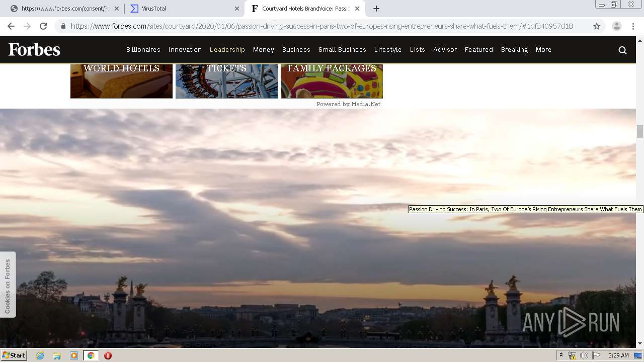The width and height of the screenshot is (644, 362).
Task: Open the Leadership menu
Action: click(x=227, y=49)
